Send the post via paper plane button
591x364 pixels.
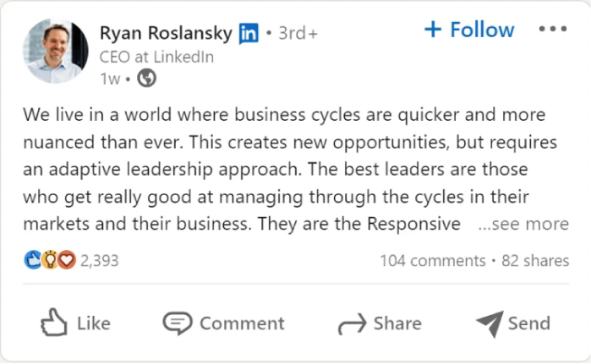[512, 323]
